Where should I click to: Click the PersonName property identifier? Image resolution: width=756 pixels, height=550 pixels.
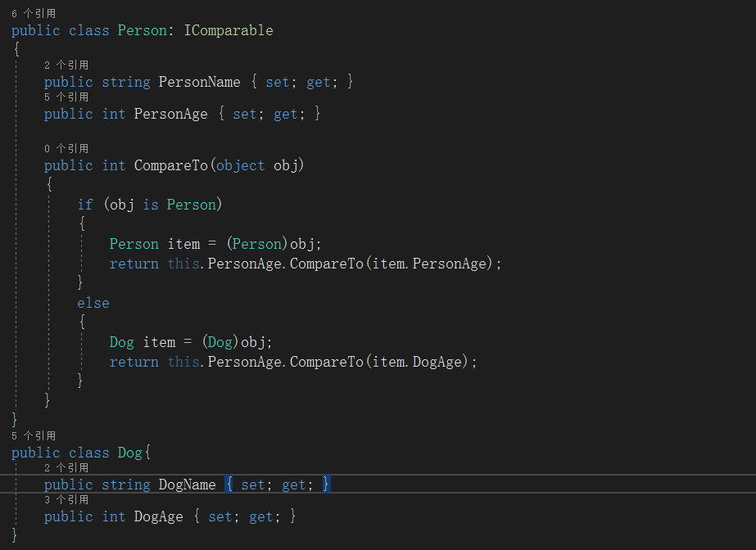[x=199, y=82]
